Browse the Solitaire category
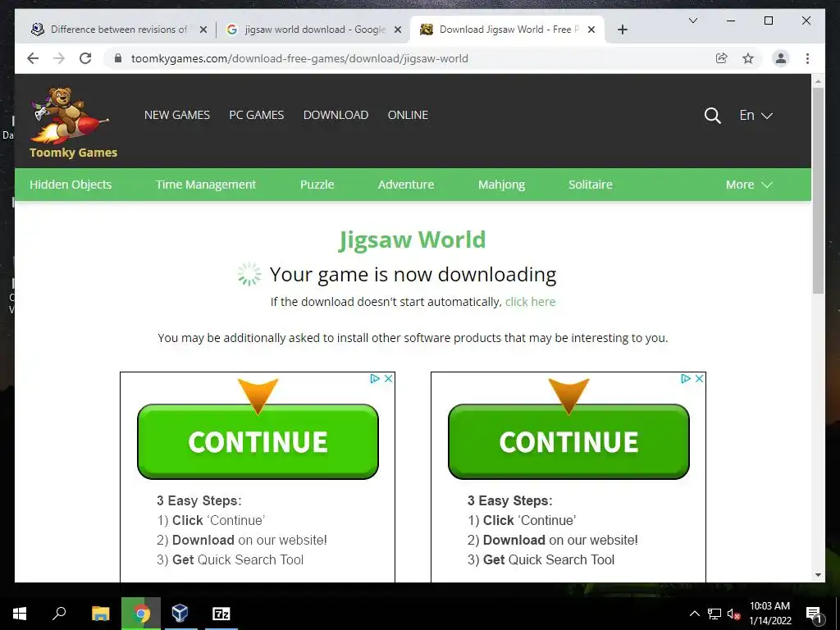Image resolution: width=840 pixels, height=630 pixels. point(591,185)
